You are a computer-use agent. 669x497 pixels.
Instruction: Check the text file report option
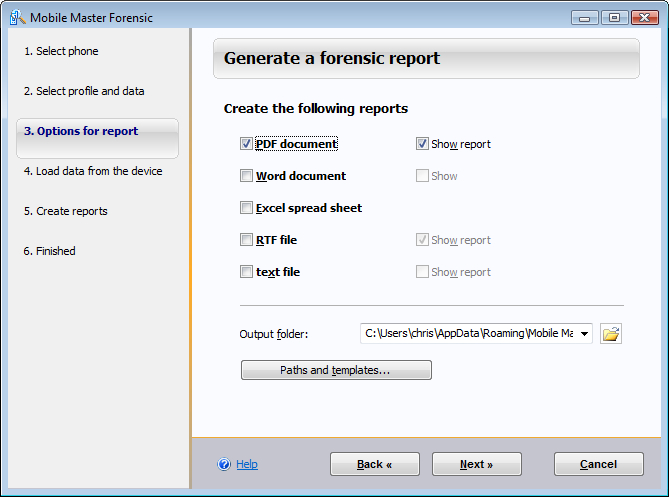[246, 272]
